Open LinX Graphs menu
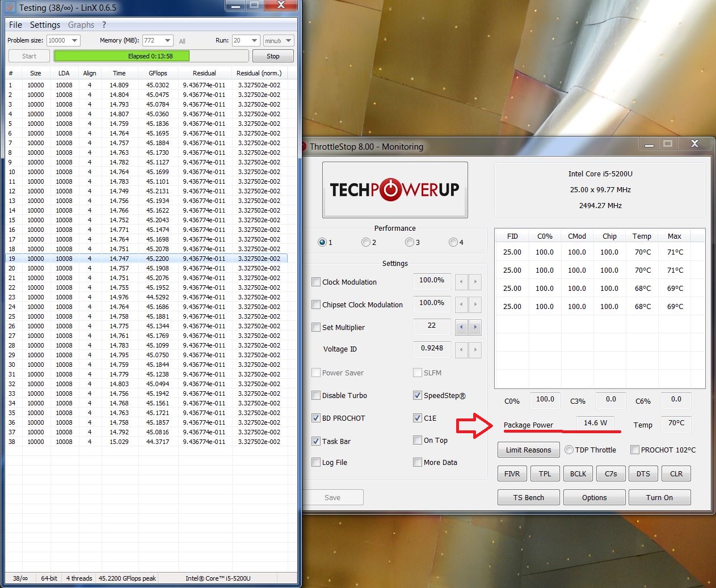 tap(81, 25)
